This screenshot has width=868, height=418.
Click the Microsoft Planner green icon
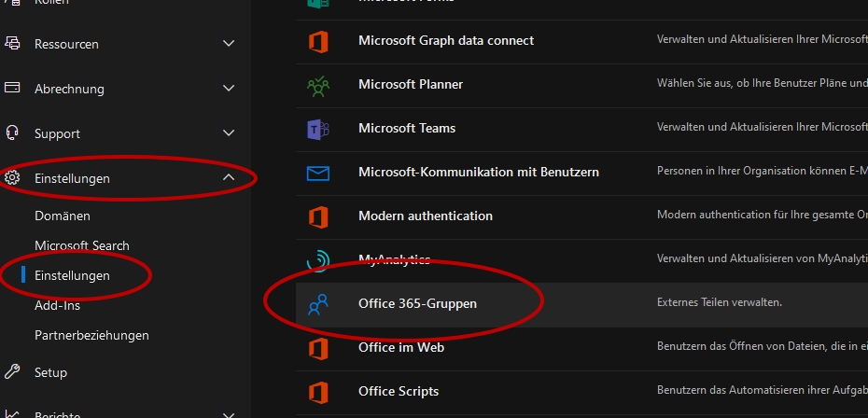tap(318, 85)
